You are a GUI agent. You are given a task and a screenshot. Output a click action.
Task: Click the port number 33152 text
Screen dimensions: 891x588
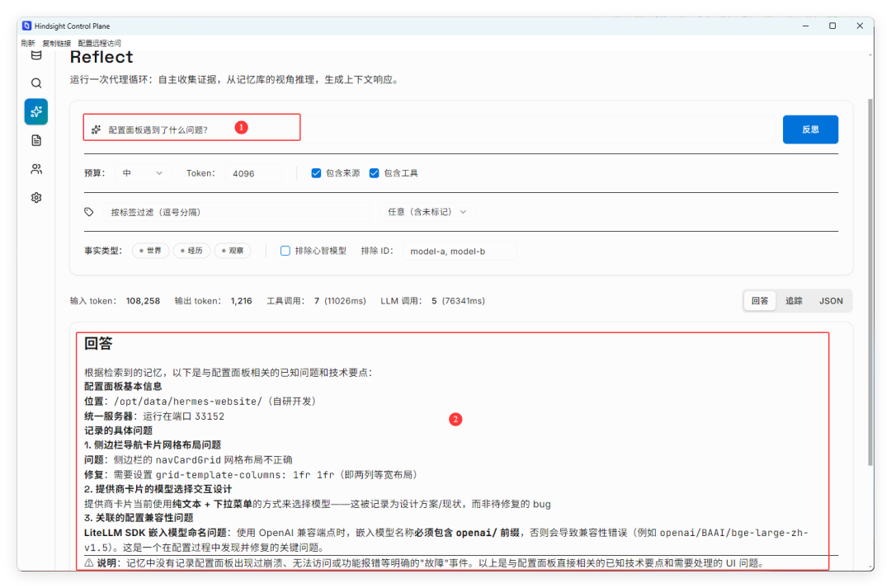209,416
